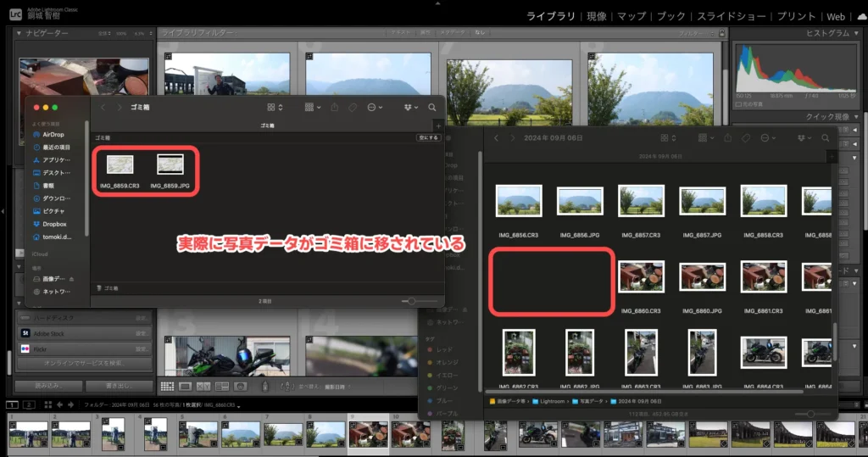
Task: Toggle the main window button labeled 1
Action: pyautogui.click(x=10, y=405)
